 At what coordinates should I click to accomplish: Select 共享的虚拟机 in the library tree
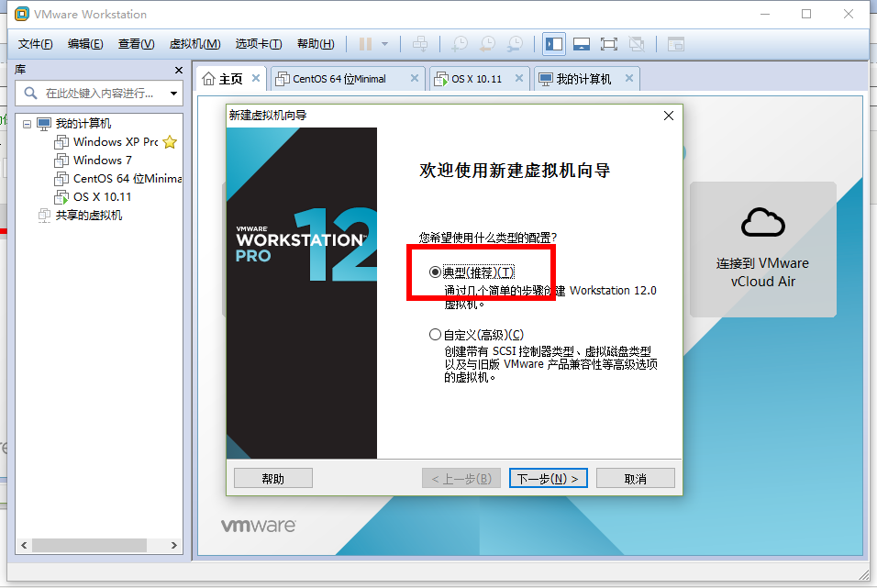pyautogui.click(x=88, y=216)
